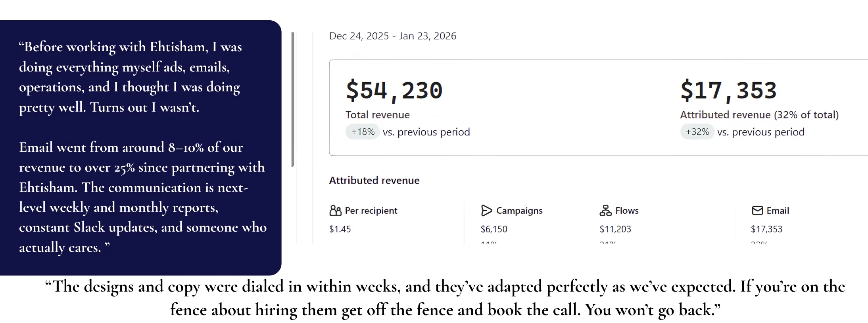The image size is (868, 323).
Task: Click the Email envelope icon
Action: click(x=757, y=211)
